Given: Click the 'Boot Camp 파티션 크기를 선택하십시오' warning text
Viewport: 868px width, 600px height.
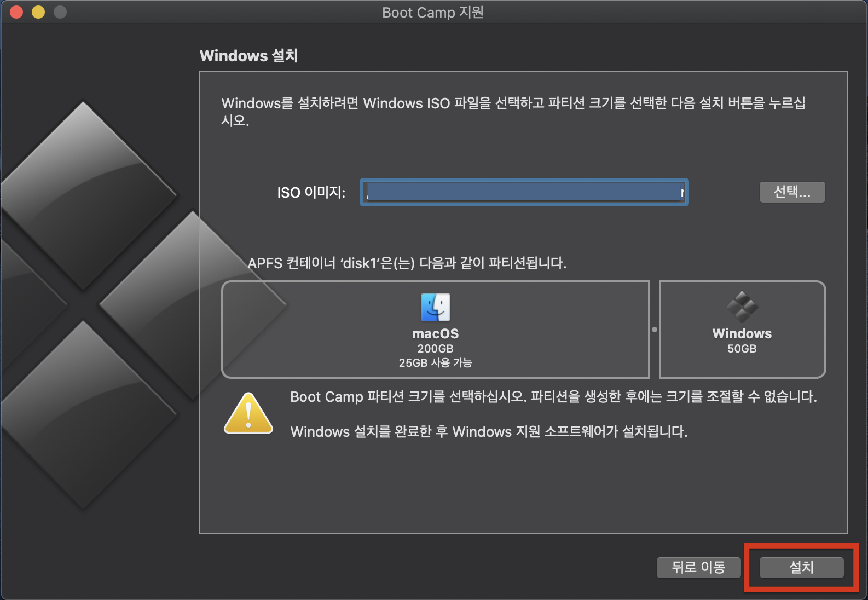Looking at the screenshot, I should click(x=553, y=396).
